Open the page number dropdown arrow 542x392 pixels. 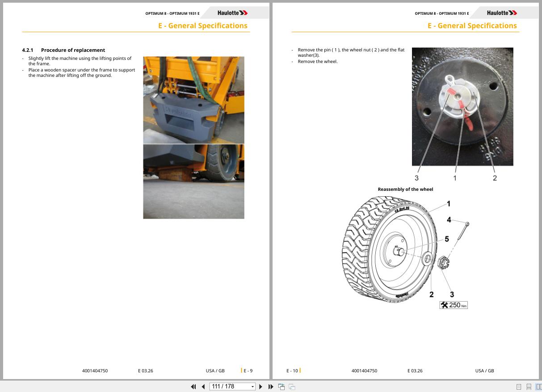pyautogui.click(x=253, y=387)
